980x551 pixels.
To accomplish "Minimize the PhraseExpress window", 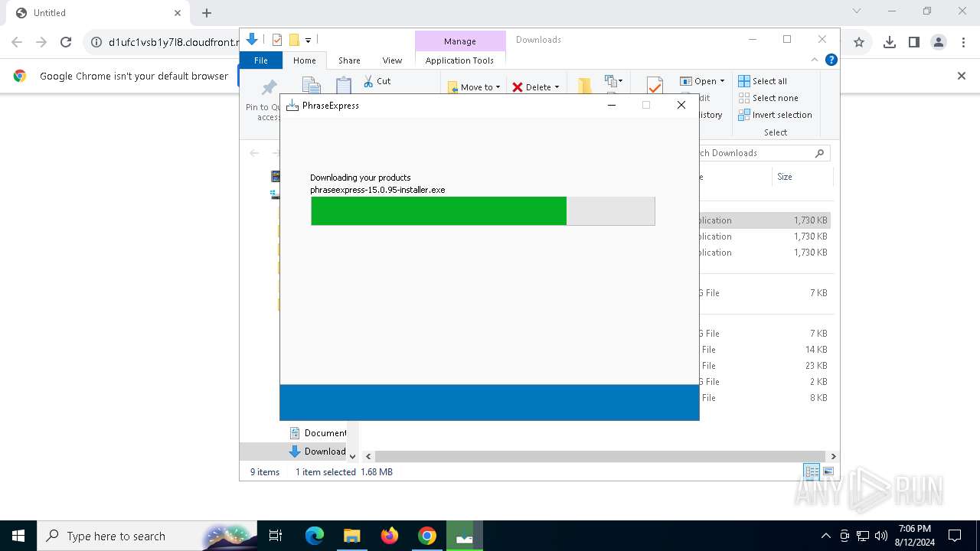I will 612,106.
